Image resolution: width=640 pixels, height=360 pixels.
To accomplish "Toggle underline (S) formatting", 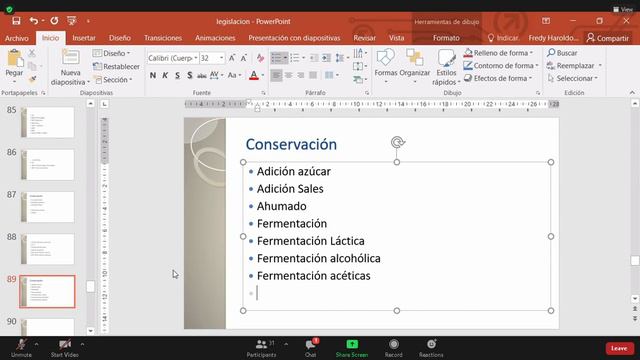I will [x=177, y=75].
